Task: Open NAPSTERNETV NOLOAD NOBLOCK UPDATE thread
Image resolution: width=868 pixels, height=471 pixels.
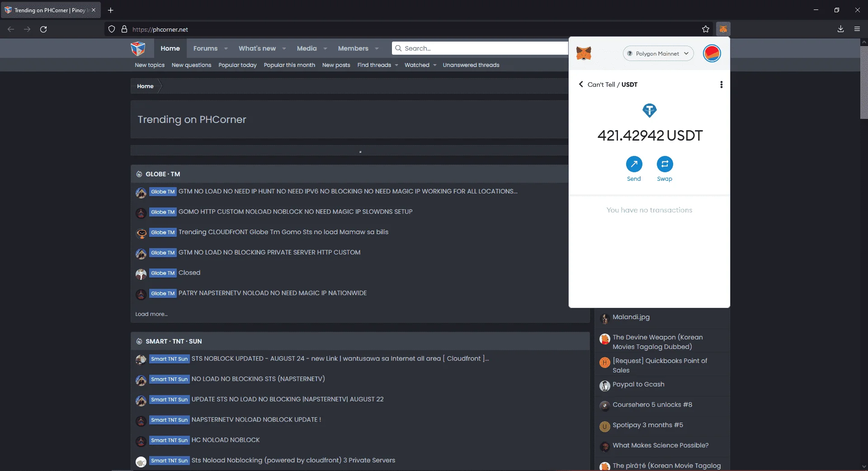Action: click(256, 419)
